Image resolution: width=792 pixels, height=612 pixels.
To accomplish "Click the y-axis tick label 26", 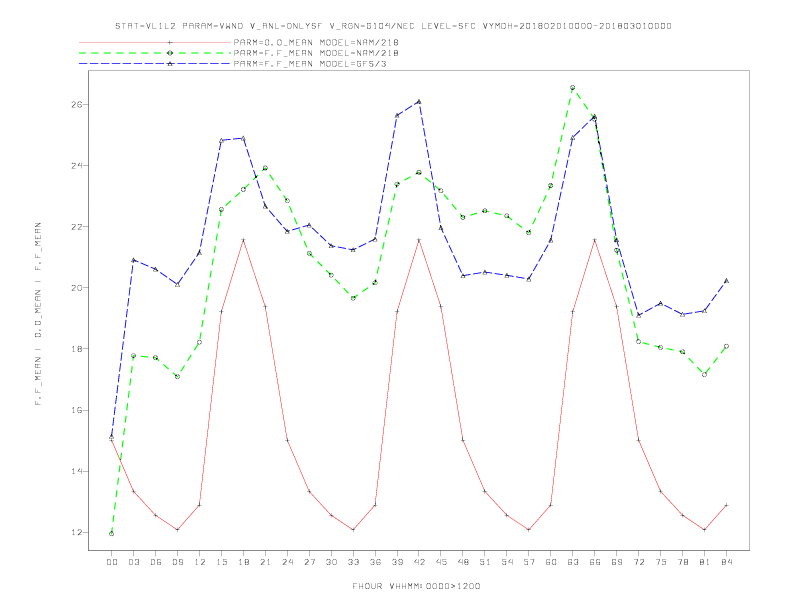I will [77, 105].
